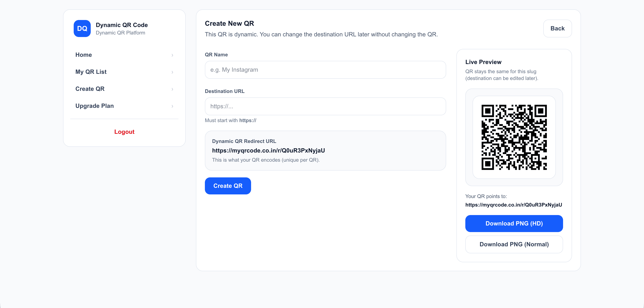Open the Upgrade Plan page
The height and width of the screenshot is (308, 644).
(x=95, y=106)
